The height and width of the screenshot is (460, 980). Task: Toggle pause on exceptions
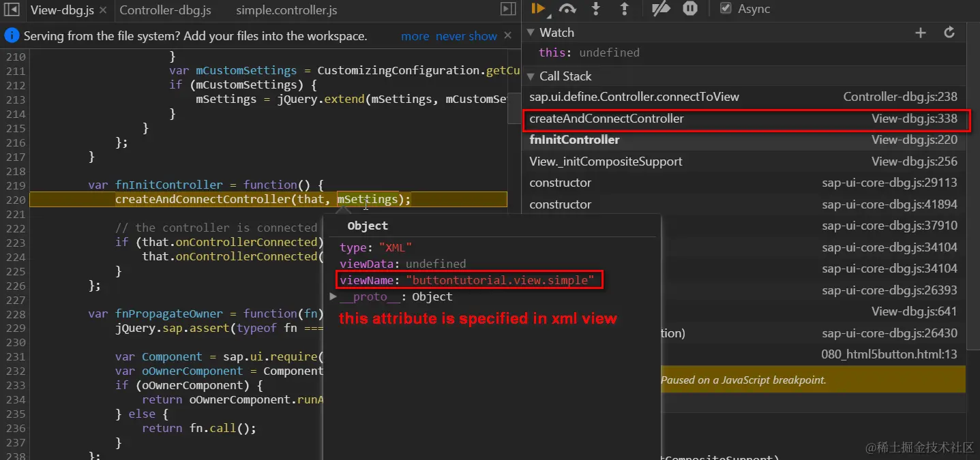(690, 9)
